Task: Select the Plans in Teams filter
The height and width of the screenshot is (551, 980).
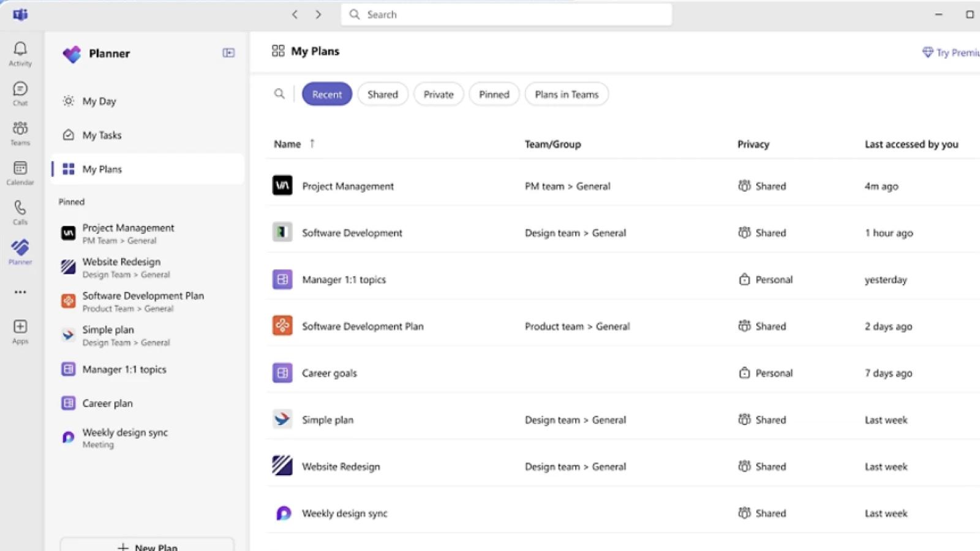Action: tap(567, 94)
